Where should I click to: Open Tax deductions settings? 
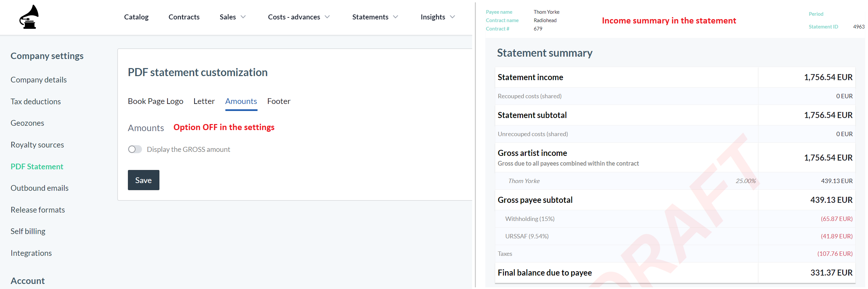[x=35, y=102]
